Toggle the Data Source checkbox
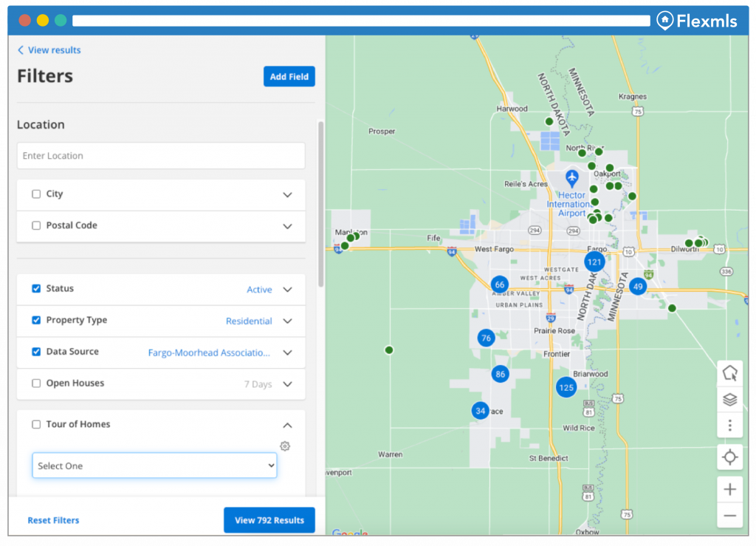 point(36,352)
